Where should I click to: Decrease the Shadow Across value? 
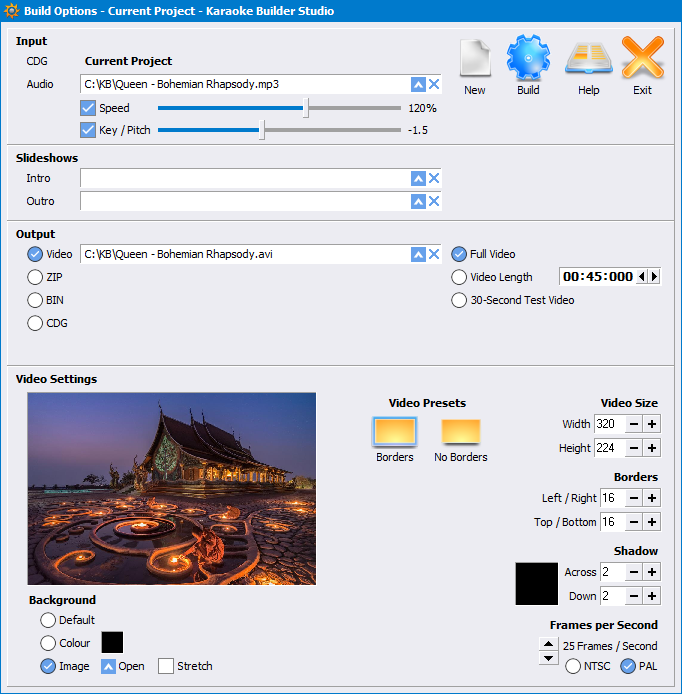click(634, 572)
